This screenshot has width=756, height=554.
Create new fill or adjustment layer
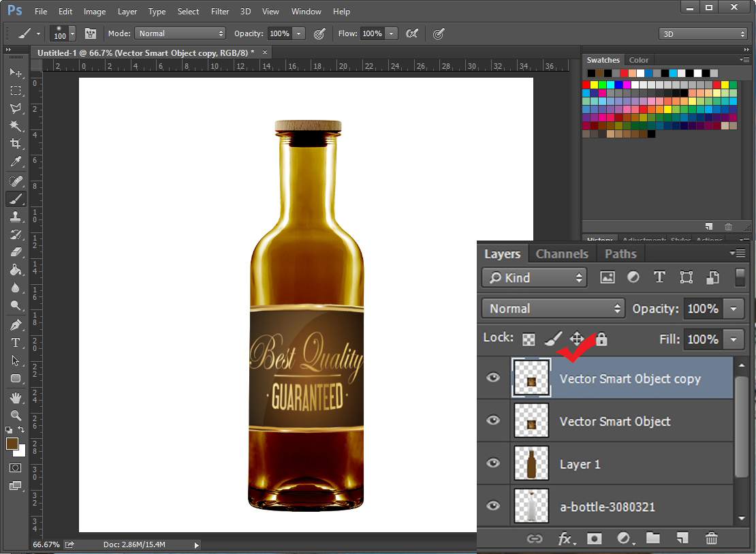[624, 538]
